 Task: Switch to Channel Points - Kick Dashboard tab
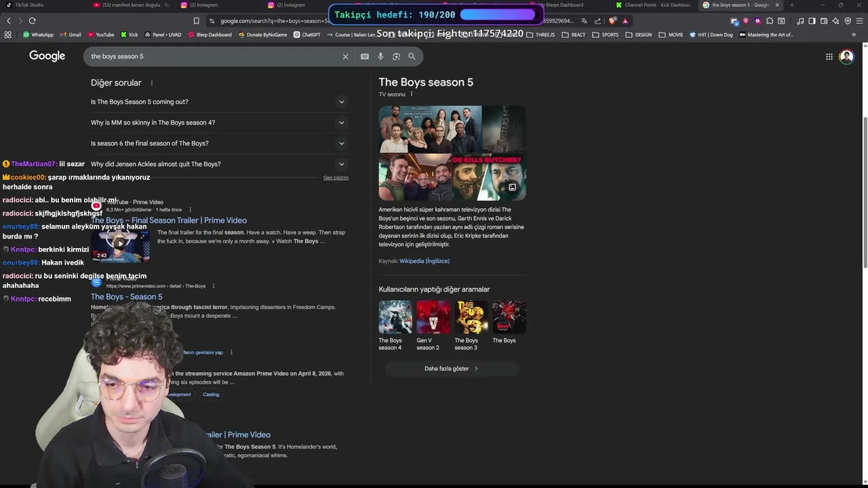coord(654,5)
